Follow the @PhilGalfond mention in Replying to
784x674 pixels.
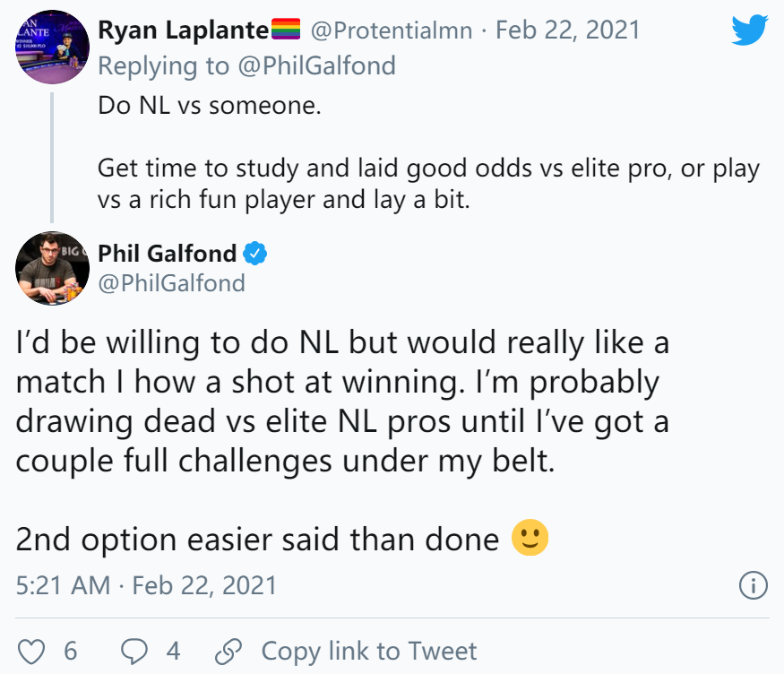click(319, 65)
